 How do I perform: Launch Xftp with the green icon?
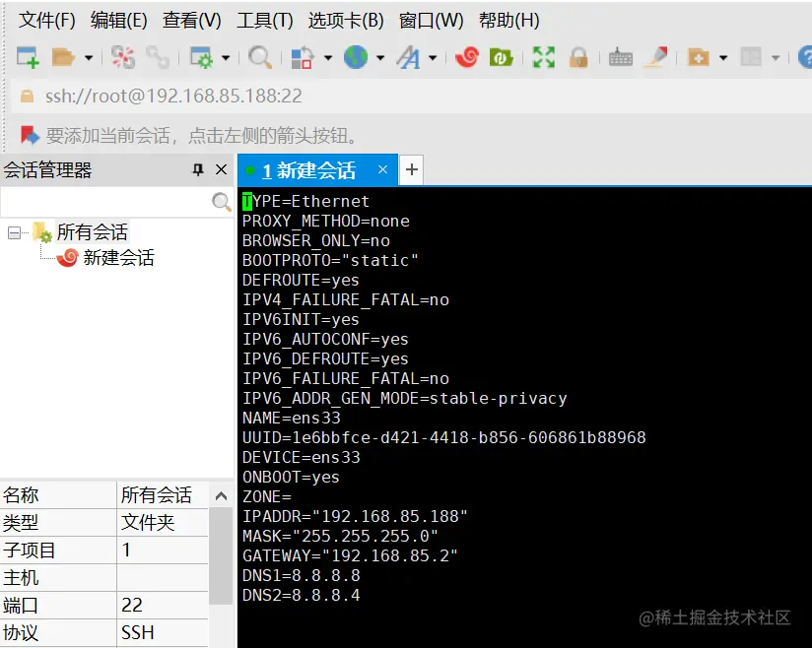(x=501, y=57)
